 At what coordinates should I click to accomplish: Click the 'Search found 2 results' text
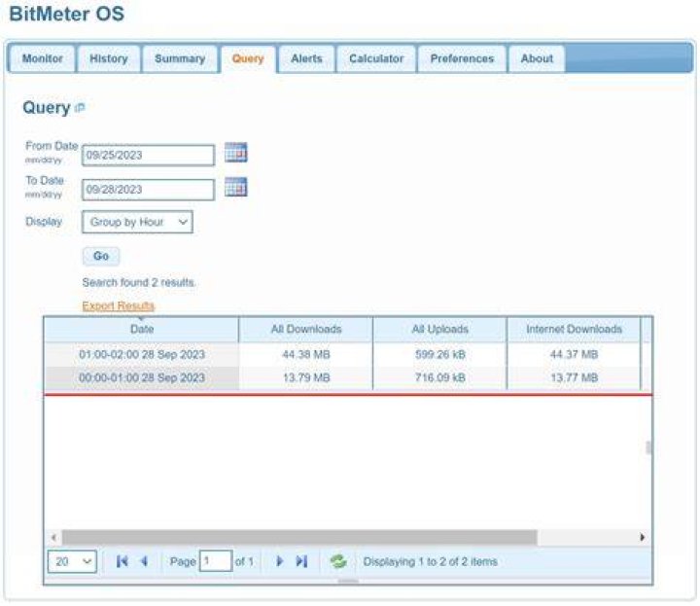[x=139, y=283]
